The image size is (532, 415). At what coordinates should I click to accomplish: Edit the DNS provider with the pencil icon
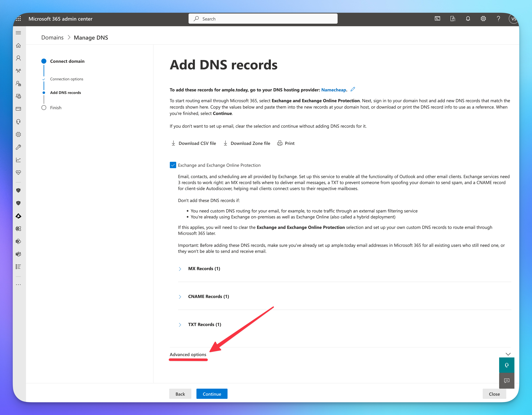pos(353,89)
